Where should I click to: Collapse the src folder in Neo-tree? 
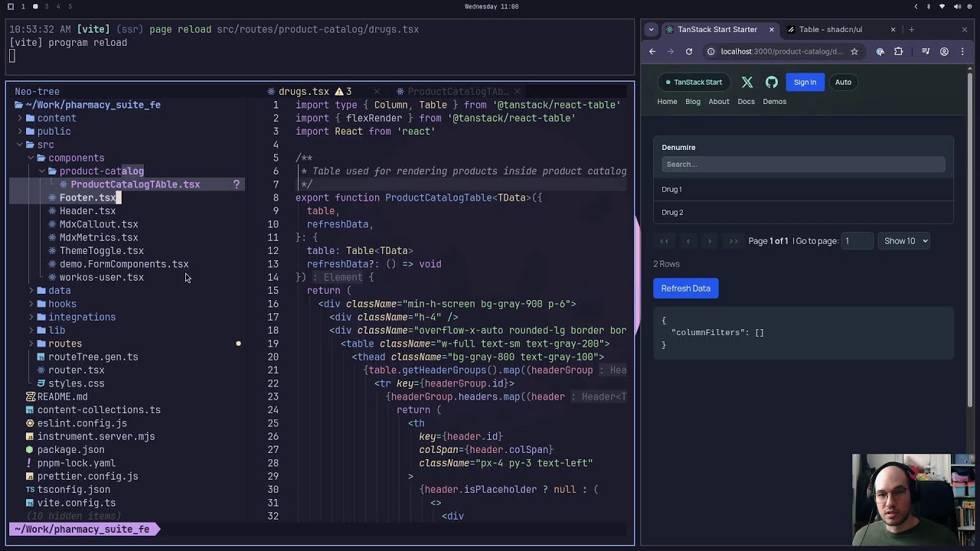click(x=37, y=145)
